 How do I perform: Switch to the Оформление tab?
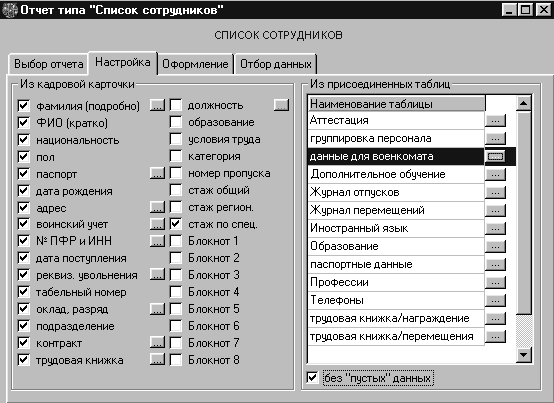click(195, 64)
